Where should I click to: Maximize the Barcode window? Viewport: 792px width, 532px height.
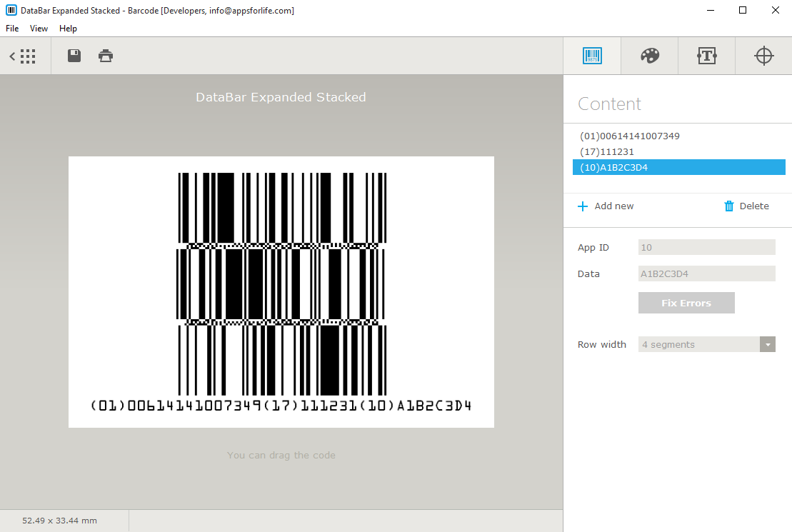click(743, 10)
